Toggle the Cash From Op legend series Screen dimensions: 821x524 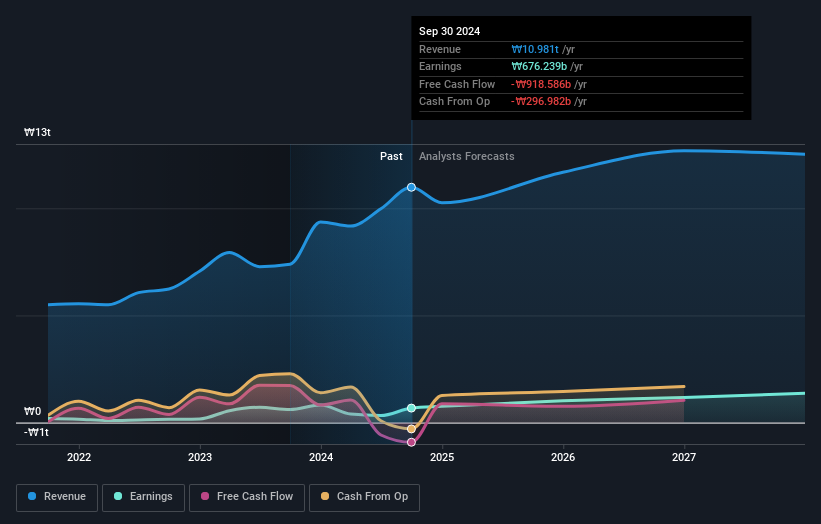[364, 497]
